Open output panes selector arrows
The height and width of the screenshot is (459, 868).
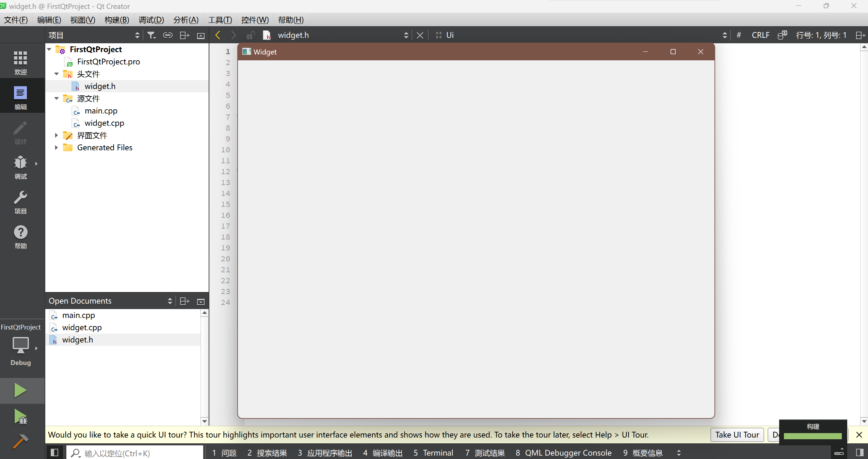point(679,453)
